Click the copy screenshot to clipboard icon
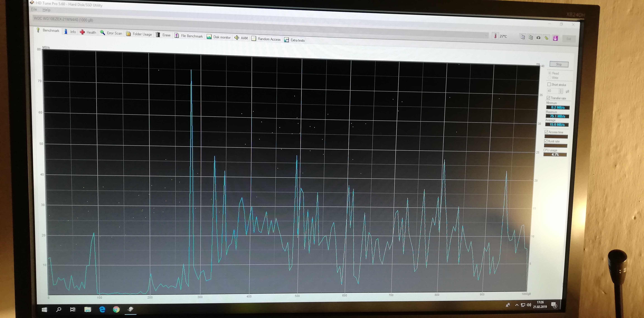 click(531, 37)
